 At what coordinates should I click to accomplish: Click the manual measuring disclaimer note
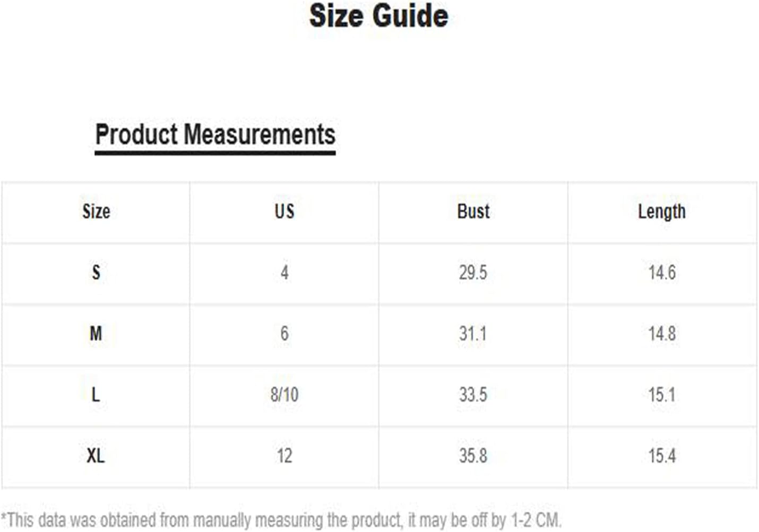(281, 520)
